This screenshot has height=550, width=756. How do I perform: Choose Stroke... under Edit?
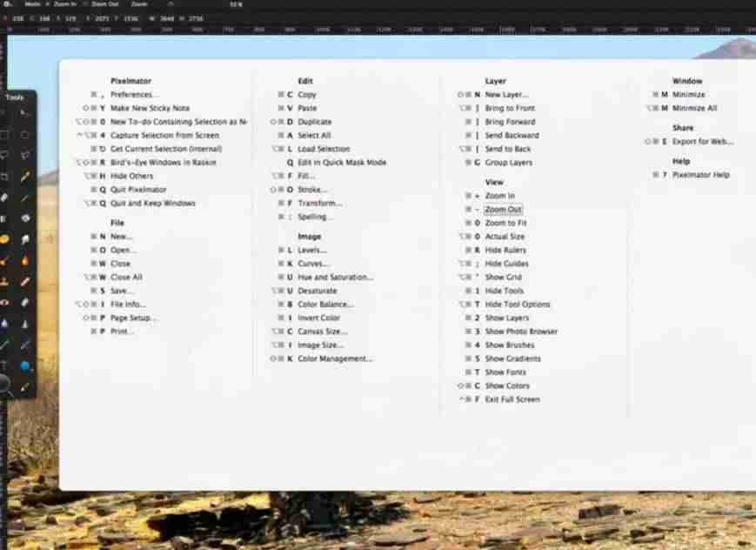(x=312, y=190)
